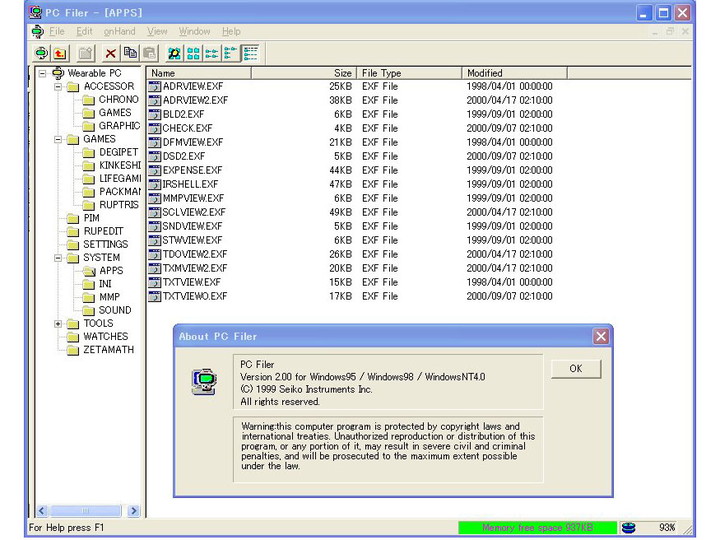
Task: Expand the TOOLS folder node
Action: point(58,324)
